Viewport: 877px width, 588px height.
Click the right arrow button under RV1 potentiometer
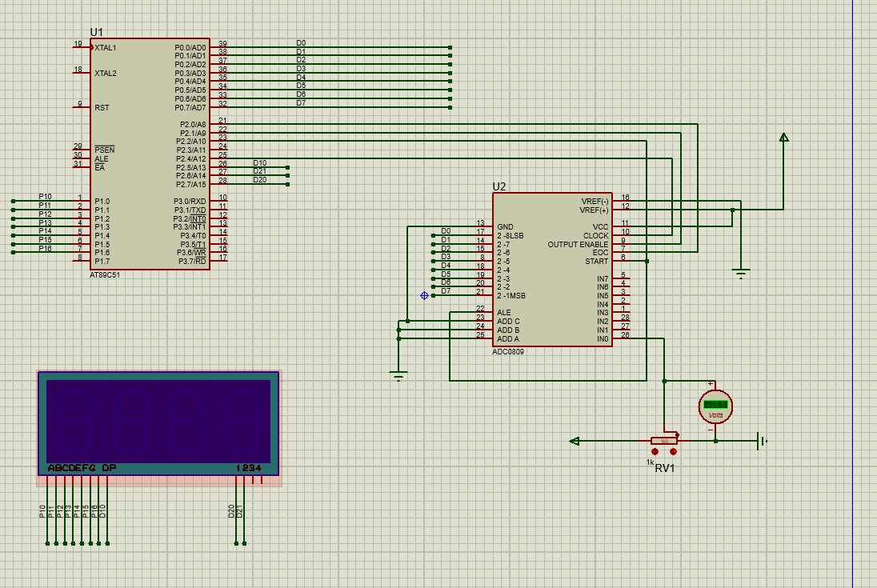click(x=674, y=452)
